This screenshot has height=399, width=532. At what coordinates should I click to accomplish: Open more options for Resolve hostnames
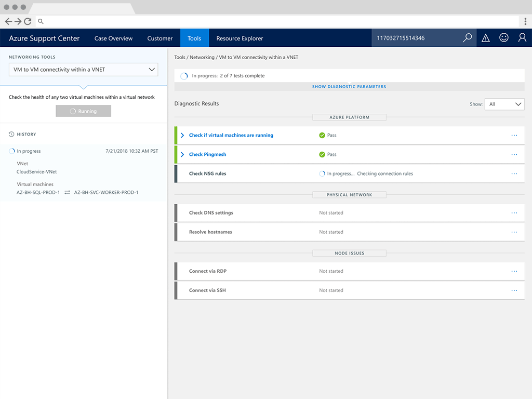[514, 232]
